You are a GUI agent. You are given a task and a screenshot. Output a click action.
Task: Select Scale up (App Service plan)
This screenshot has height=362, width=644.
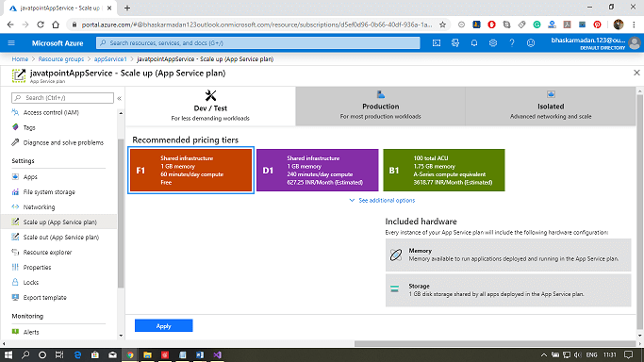click(x=59, y=222)
